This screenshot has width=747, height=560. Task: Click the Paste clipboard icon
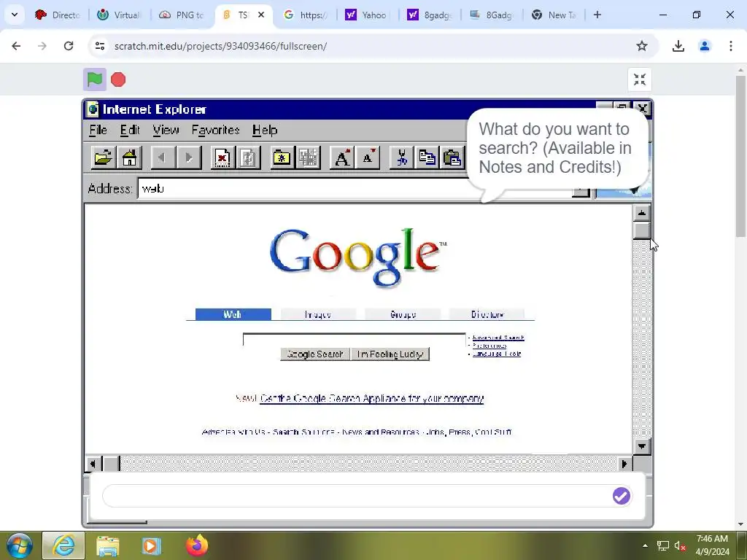tap(452, 157)
